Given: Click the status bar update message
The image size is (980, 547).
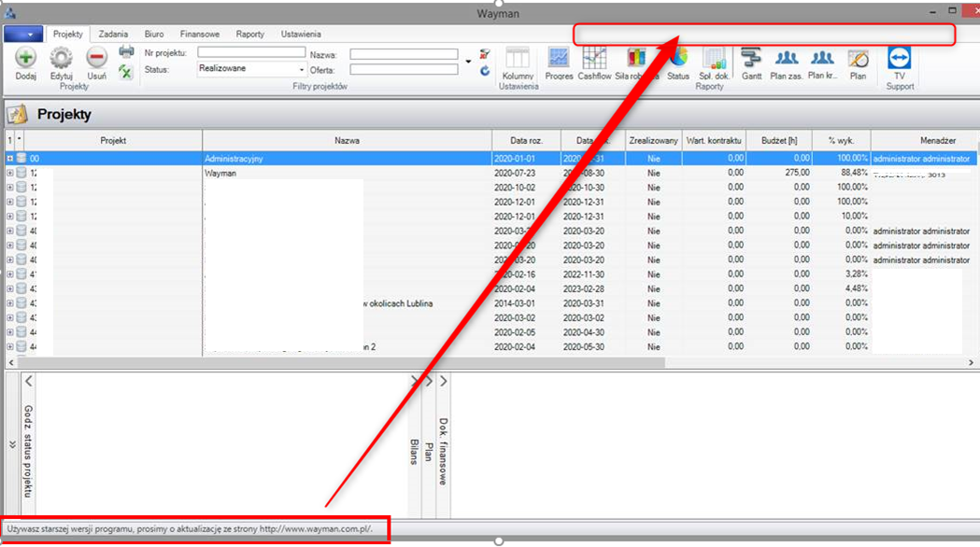Looking at the screenshot, I should click(190, 529).
